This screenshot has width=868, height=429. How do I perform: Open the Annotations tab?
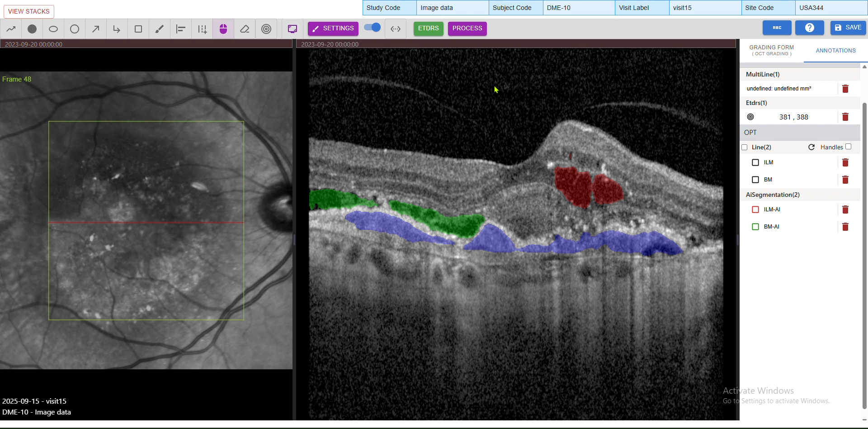(835, 51)
